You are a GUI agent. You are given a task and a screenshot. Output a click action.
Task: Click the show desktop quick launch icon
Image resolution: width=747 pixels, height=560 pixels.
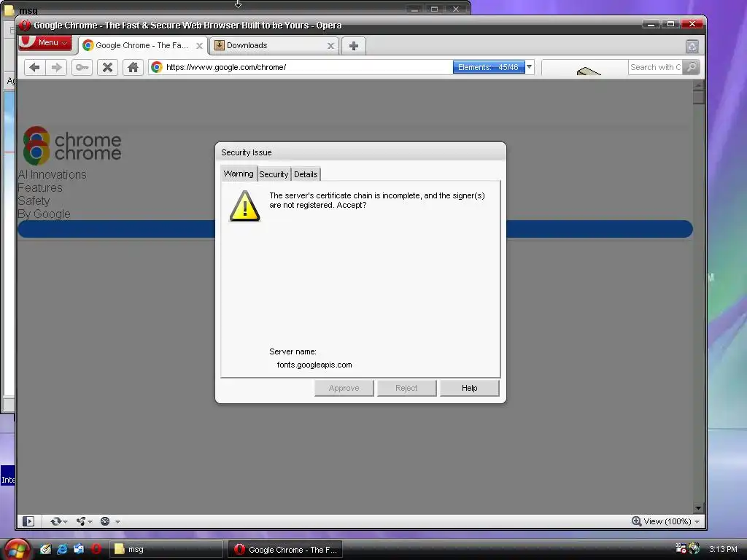(79, 549)
